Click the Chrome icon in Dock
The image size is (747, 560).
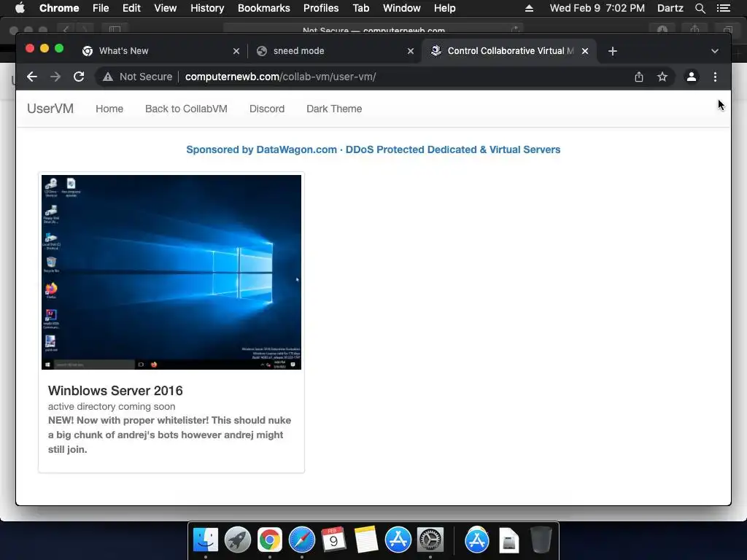click(x=270, y=540)
